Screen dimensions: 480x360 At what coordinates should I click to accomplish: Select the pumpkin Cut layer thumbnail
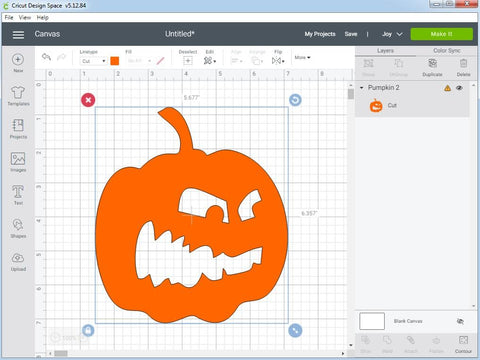376,105
